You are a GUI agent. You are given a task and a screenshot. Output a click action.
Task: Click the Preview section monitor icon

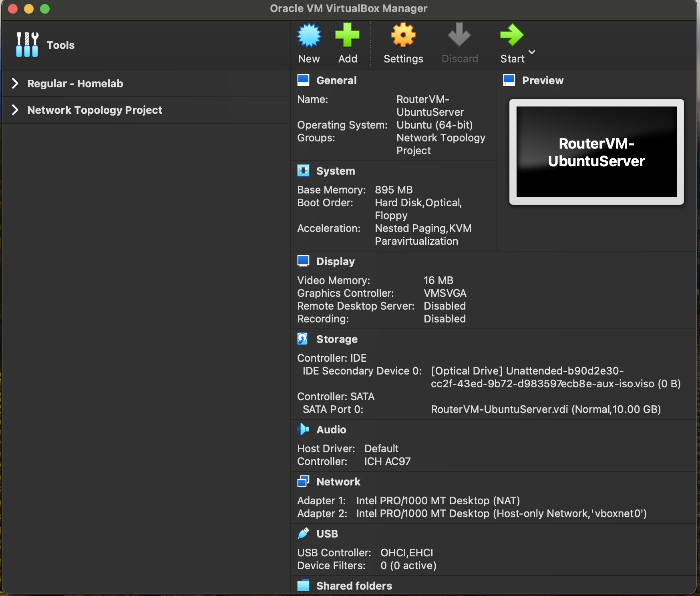[509, 80]
